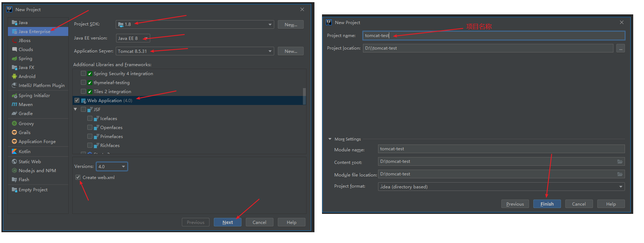644x243 pixels.
Task: Uncheck the Web Application framework checkbox
Action: coord(77,100)
